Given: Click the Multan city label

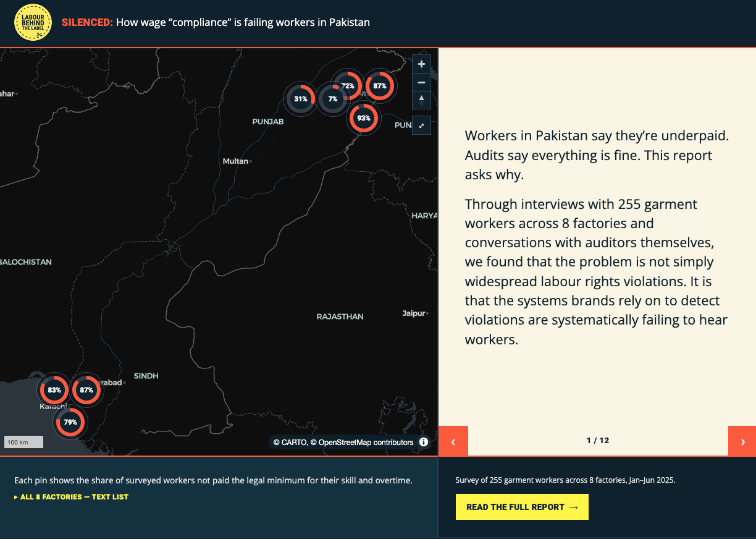Looking at the screenshot, I should [x=236, y=161].
